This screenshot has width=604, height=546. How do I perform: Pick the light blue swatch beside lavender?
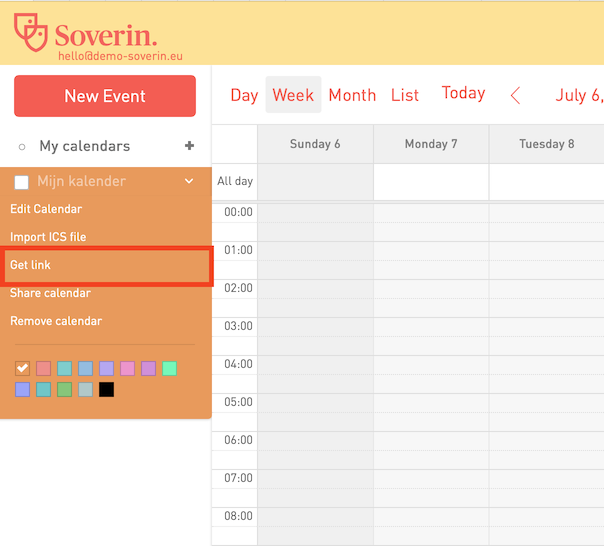86,368
